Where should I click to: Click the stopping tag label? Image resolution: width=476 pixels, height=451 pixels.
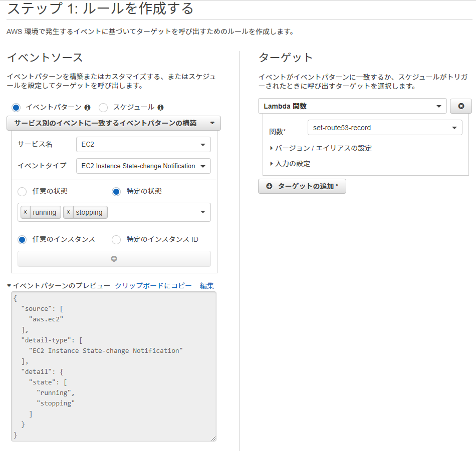[x=89, y=212]
